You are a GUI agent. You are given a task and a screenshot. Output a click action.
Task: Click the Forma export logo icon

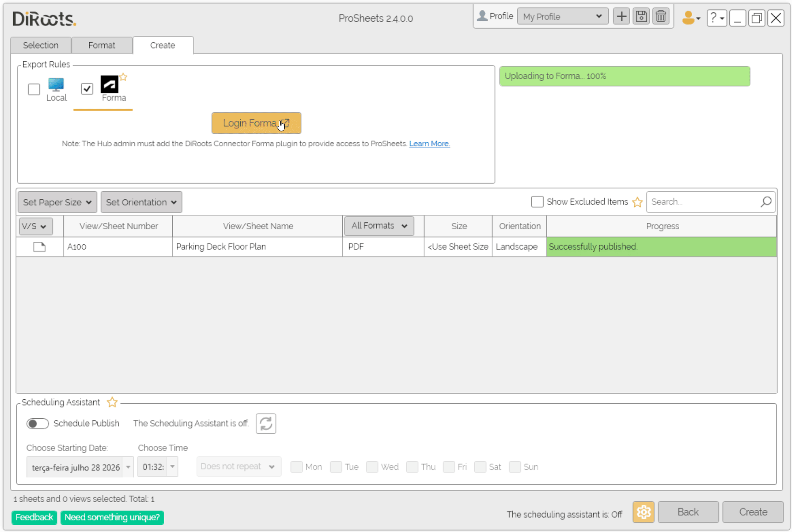(x=109, y=84)
